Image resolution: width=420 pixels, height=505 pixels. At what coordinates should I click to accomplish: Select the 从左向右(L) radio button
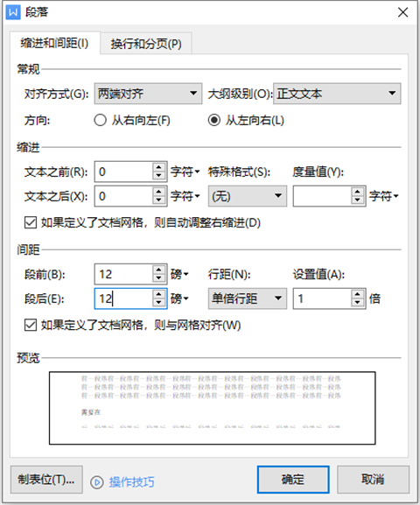click(213, 121)
